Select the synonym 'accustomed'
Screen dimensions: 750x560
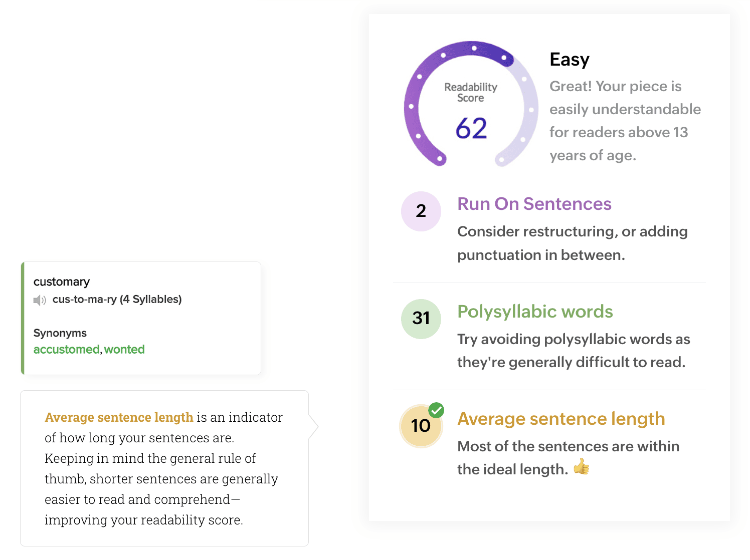tap(66, 350)
